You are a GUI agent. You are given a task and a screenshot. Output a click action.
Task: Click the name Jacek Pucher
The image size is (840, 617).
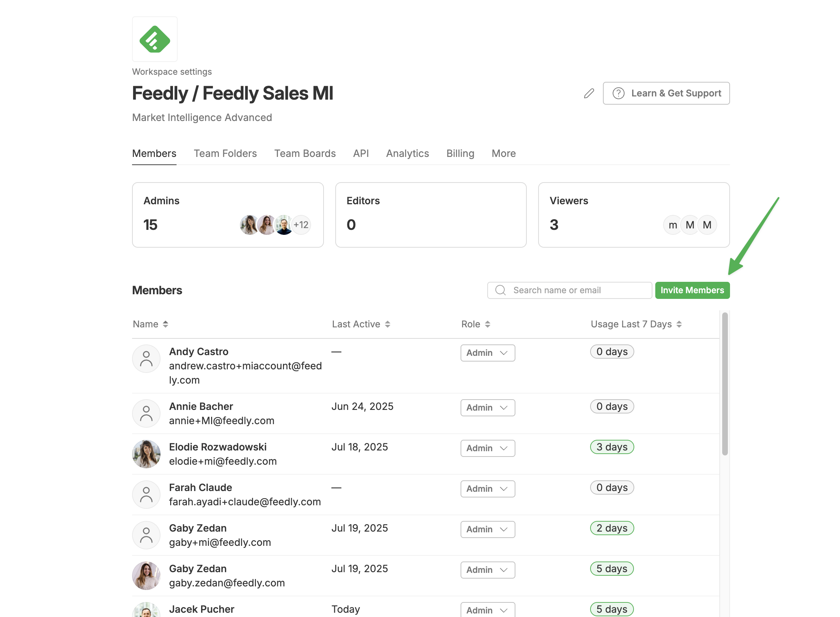(202, 609)
